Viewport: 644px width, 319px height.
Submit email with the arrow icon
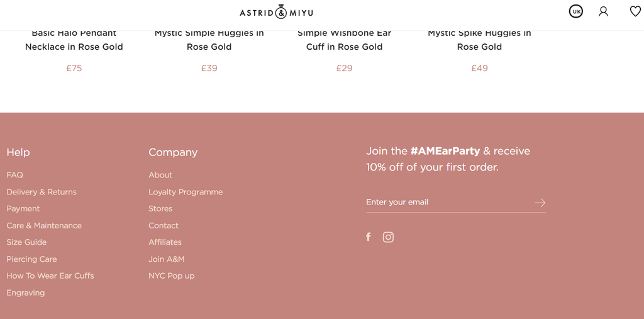coord(540,203)
